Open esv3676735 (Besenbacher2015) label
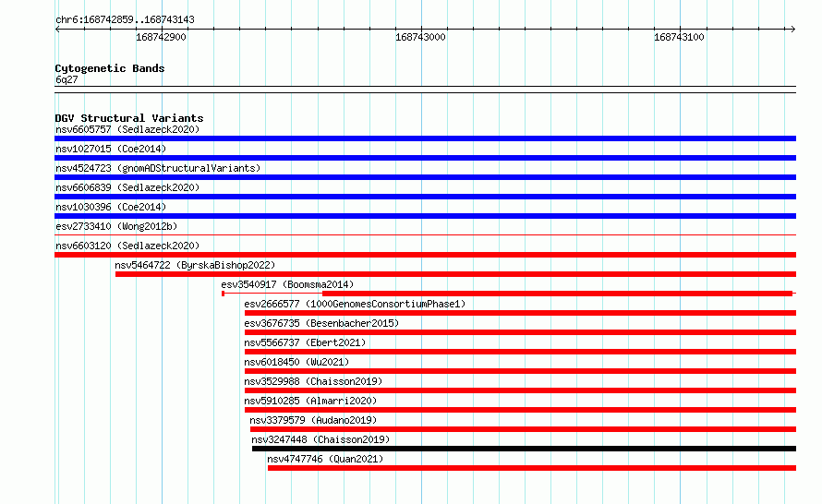The height and width of the screenshot is (504, 822). 321,323
